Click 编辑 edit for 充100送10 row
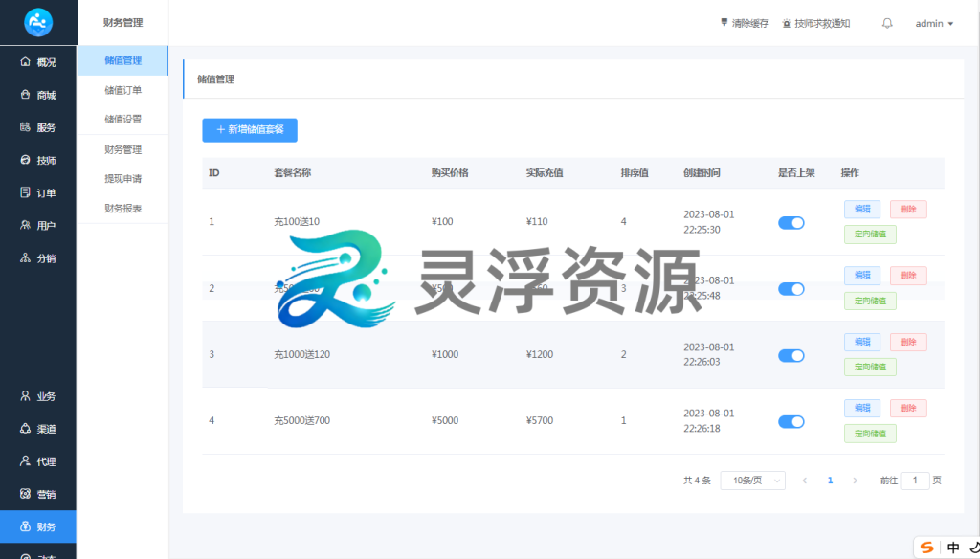 (x=862, y=209)
